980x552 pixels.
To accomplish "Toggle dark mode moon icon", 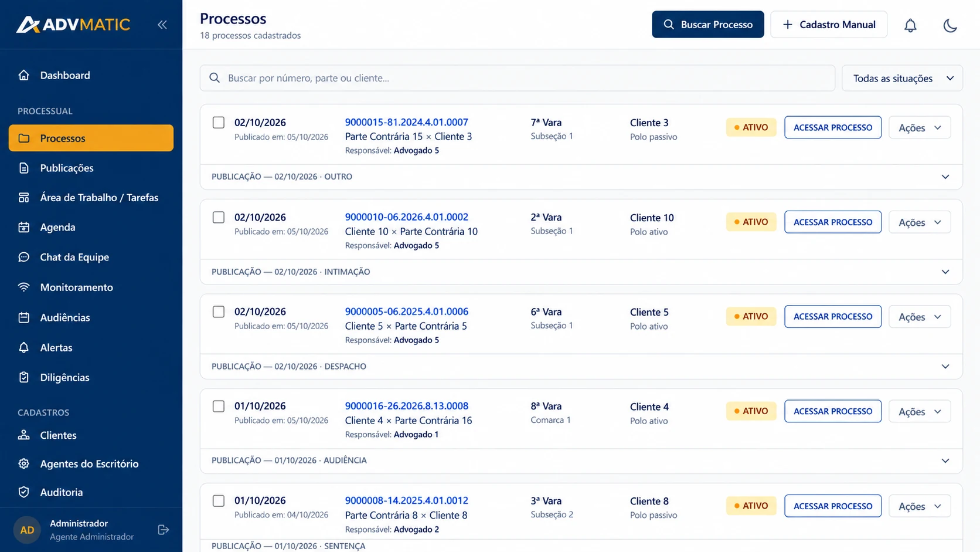I will coord(950,25).
